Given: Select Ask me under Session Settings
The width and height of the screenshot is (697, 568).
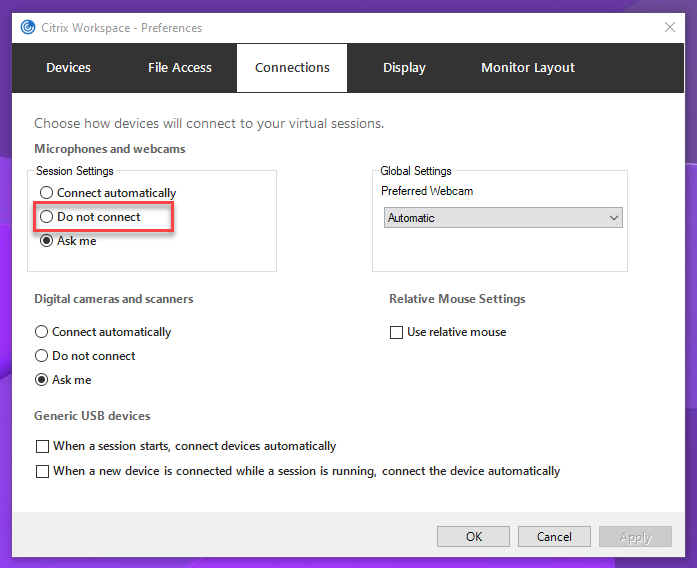Looking at the screenshot, I should [46, 241].
